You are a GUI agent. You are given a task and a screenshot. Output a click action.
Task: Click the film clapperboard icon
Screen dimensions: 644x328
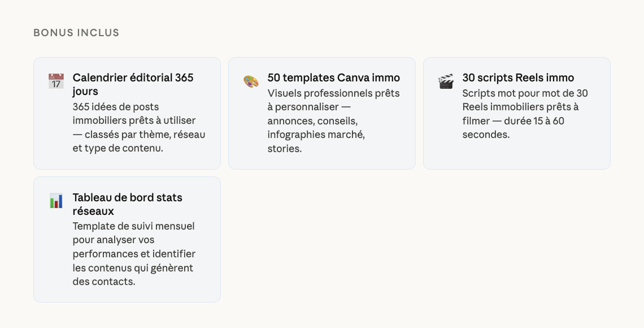click(x=446, y=81)
